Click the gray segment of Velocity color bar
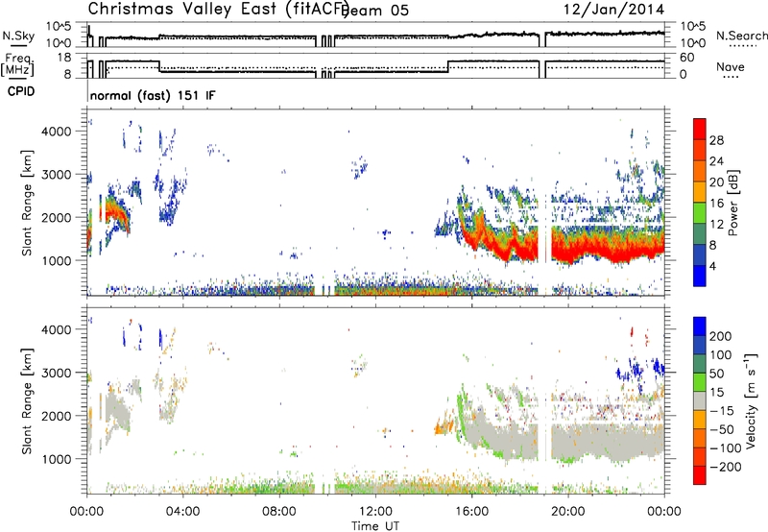 click(x=700, y=400)
